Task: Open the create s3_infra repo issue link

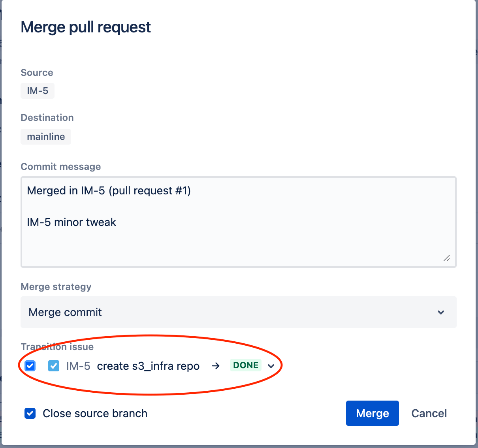Action: tap(149, 366)
